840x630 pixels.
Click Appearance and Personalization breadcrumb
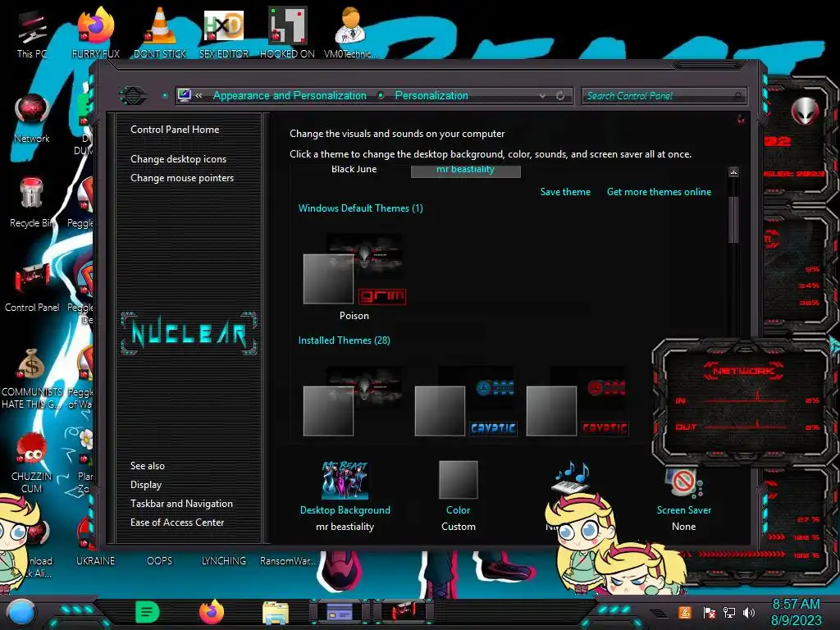pyautogui.click(x=290, y=95)
